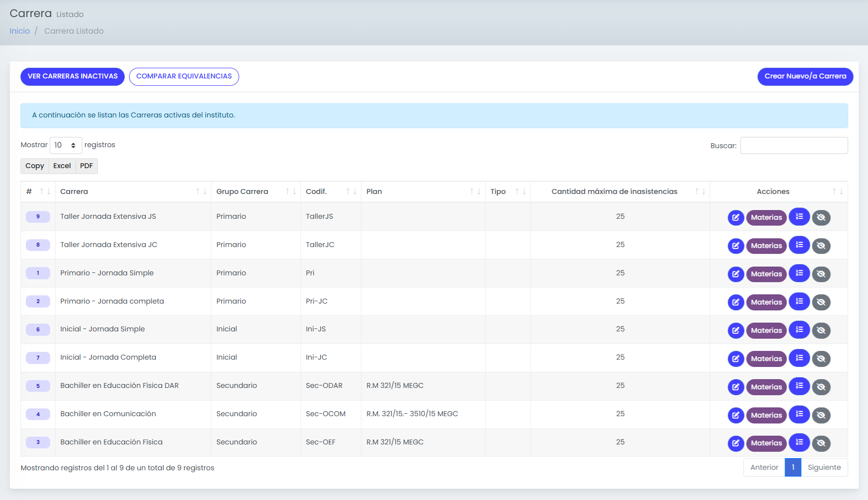This screenshot has width=868, height=500.
Task: Open list icon for Inicial - Jornada Completa
Action: tap(799, 358)
